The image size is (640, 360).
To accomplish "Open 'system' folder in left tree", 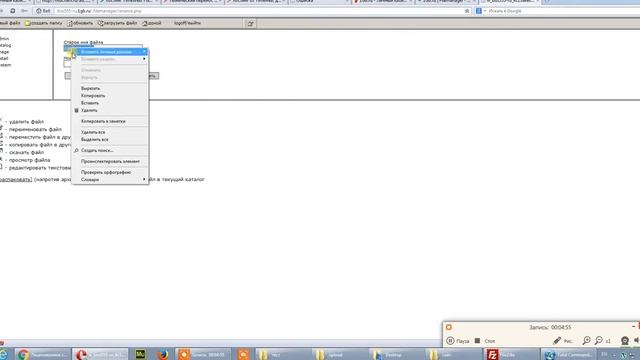I will (x=5, y=65).
